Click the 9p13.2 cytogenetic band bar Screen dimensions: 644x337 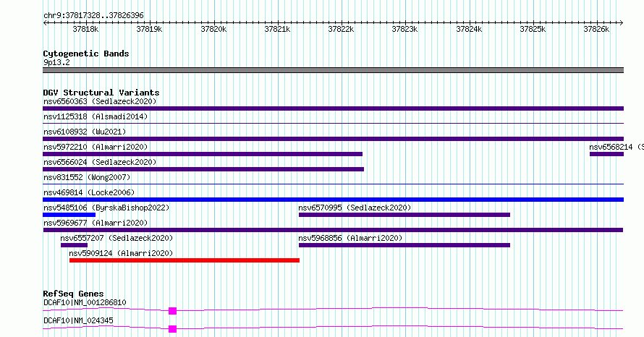[x=333, y=70]
